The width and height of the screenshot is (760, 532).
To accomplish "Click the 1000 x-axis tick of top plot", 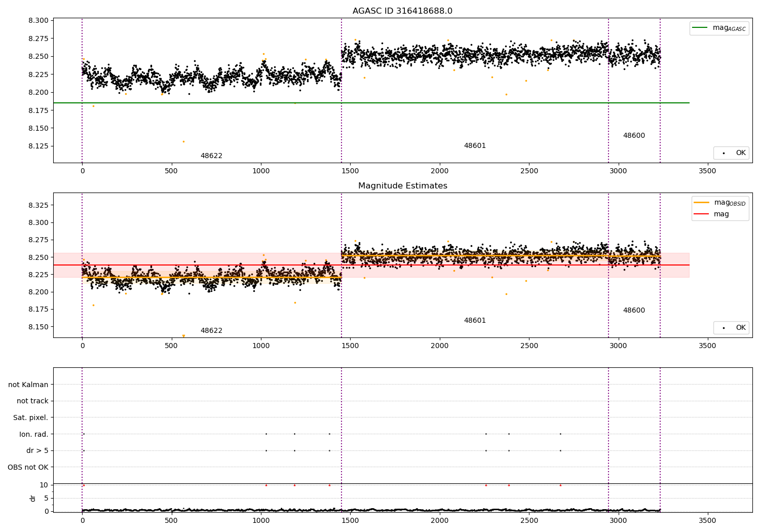I will [261, 171].
